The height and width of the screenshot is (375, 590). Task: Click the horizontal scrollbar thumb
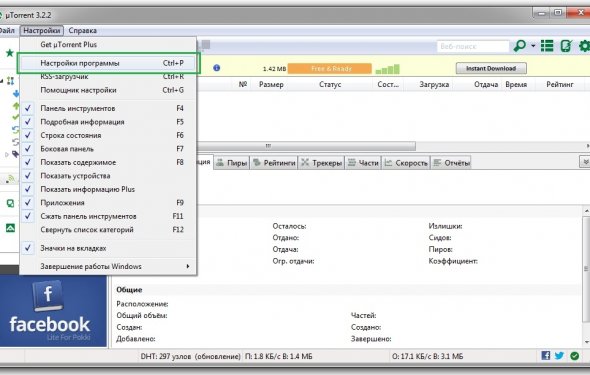pyautogui.click(x=306, y=146)
